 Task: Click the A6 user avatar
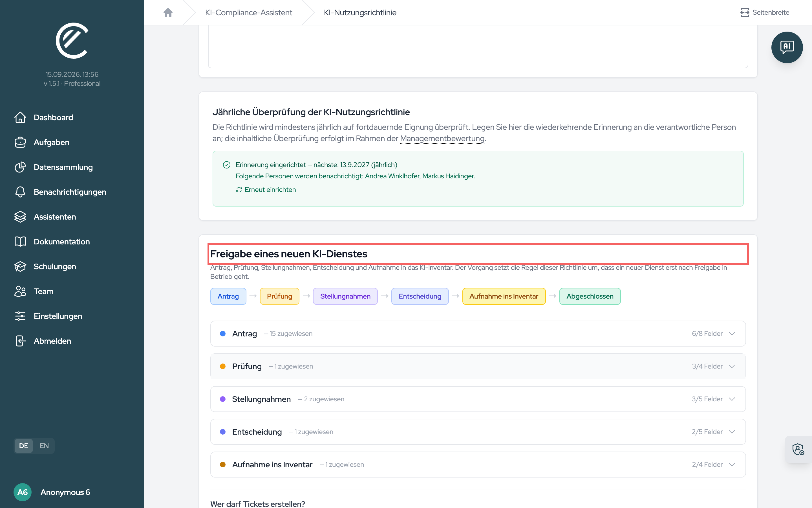(x=23, y=492)
